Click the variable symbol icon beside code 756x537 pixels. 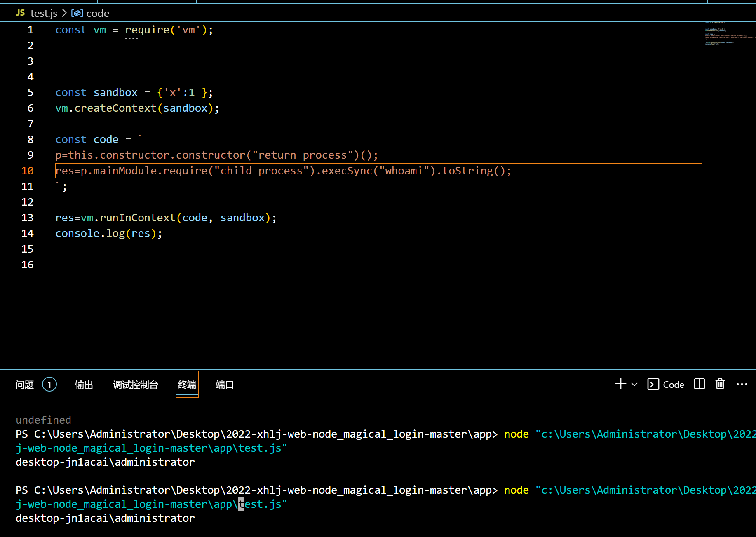pos(77,13)
